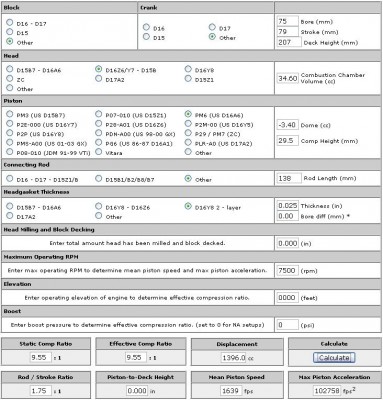Focus the boost pressure psi field

(287, 325)
